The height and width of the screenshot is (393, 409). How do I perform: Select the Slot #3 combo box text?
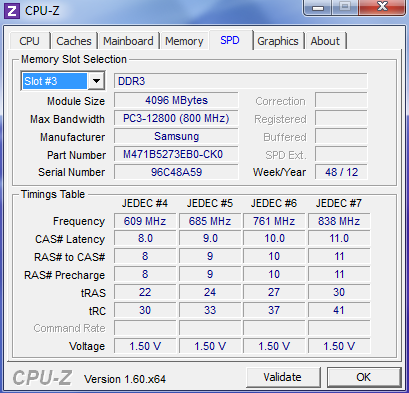54,81
